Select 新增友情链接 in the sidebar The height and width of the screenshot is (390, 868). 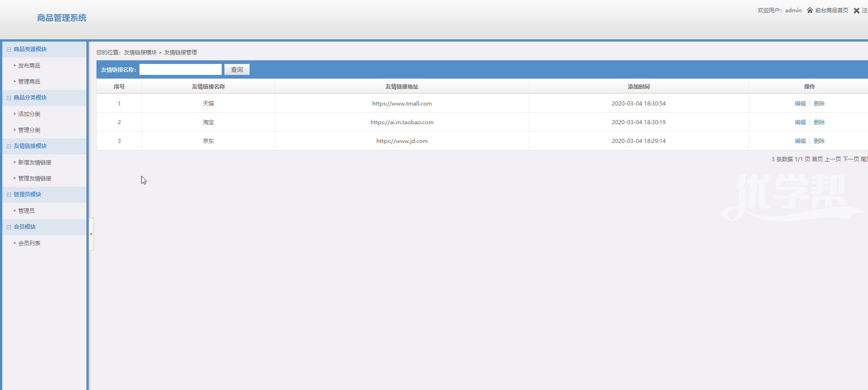[x=35, y=163]
